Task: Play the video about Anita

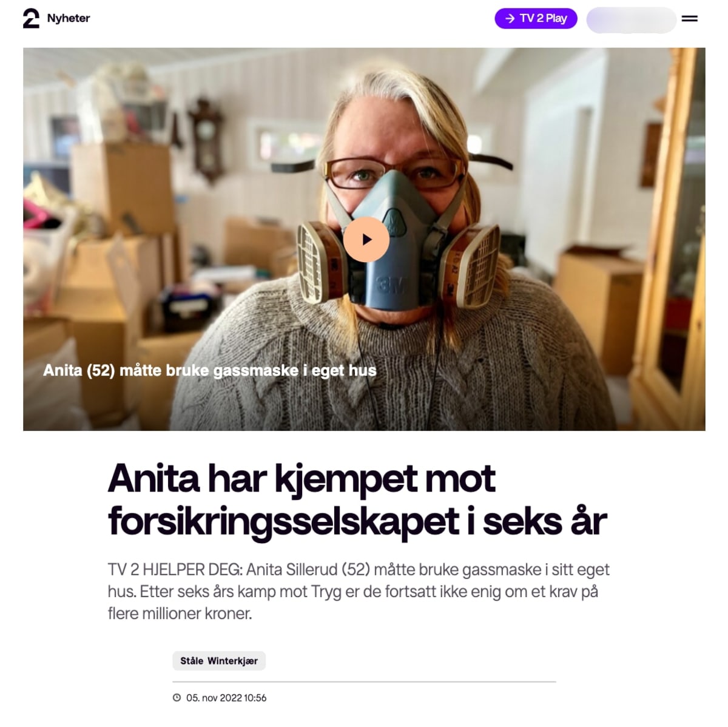Action: click(366, 240)
